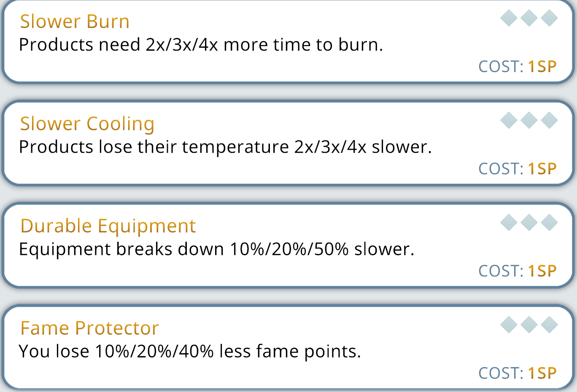The width and height of the screenshot is (577, 392).
Task: Choose the middle Fame Protector diamond
Action: point(529,324)
